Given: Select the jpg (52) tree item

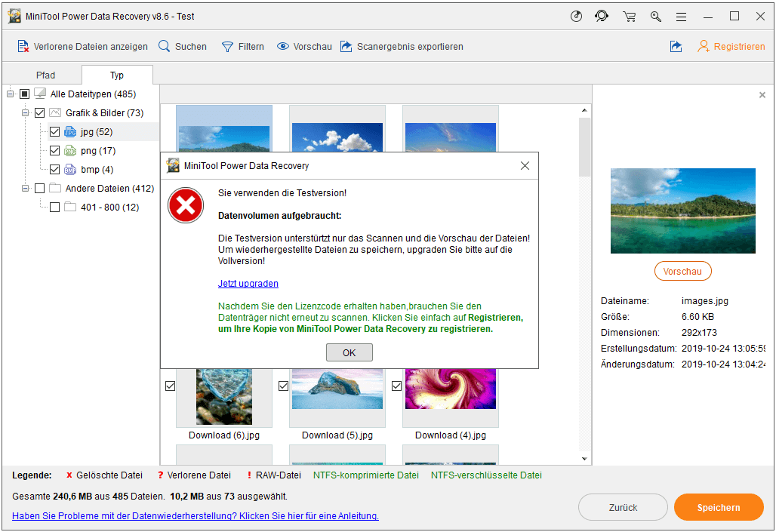Looking at the screenshot, I should point(97,131).
